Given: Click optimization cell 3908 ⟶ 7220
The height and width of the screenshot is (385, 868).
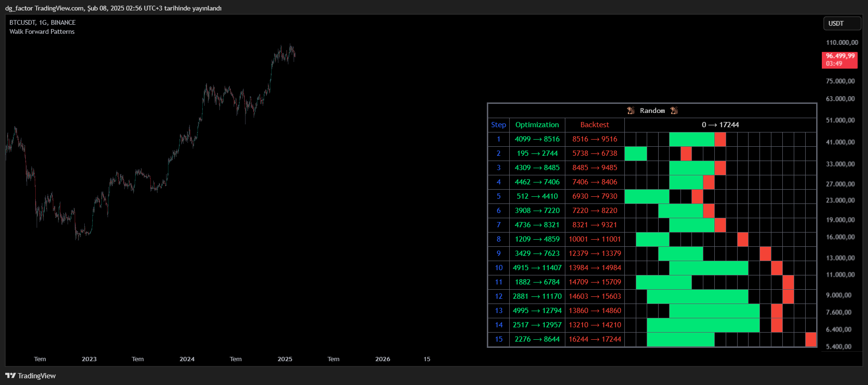Looking at the screenshot, I should (x=537, y=211).
